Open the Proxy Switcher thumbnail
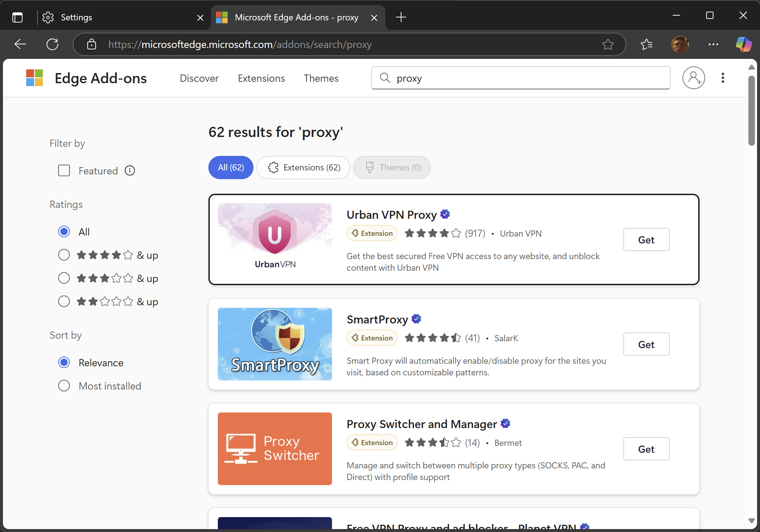This screenshot has height=532, width=760. coord(275,449)
